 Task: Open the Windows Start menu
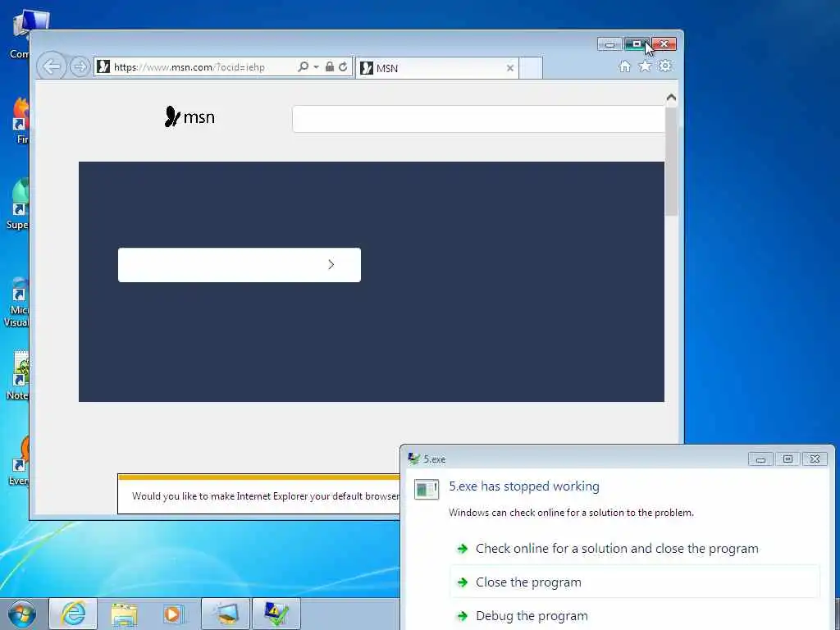point(21,614)
